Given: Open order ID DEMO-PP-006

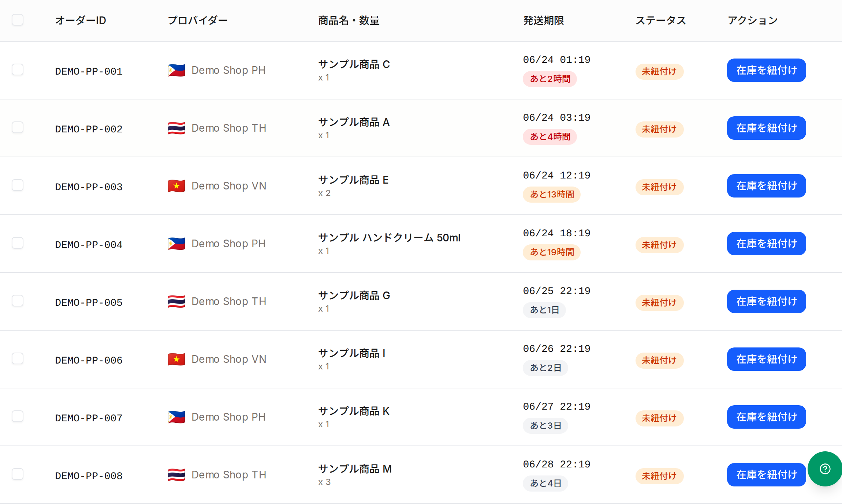Looking at the screenshot, I should click(89, 360).
